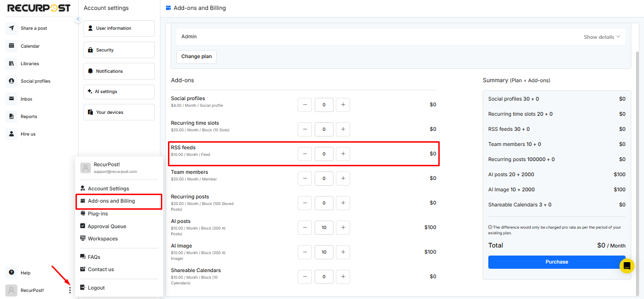Click the Security lock icon
644x299 pixels.
click(91, 50)
